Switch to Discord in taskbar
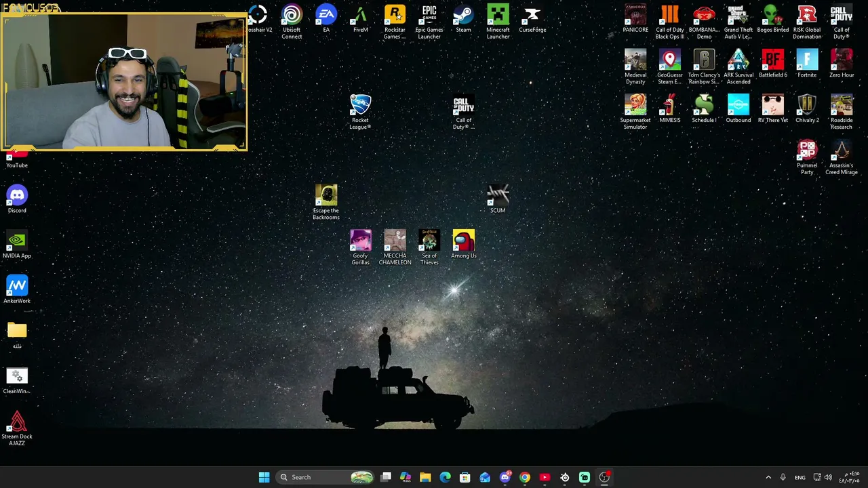This screenshot has width=868, height=488. (505, 477)
